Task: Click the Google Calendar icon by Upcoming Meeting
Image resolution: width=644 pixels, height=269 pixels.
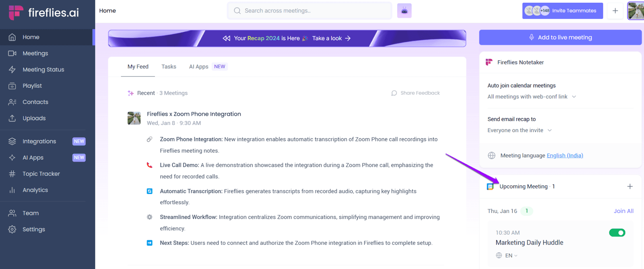Action: (x=490, y=186)
